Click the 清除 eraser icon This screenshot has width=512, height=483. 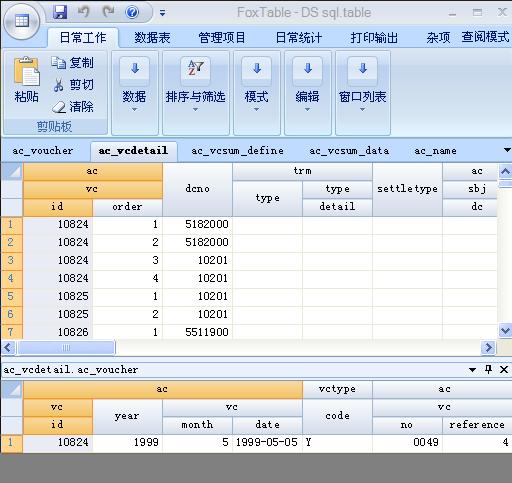click(59, 107)
